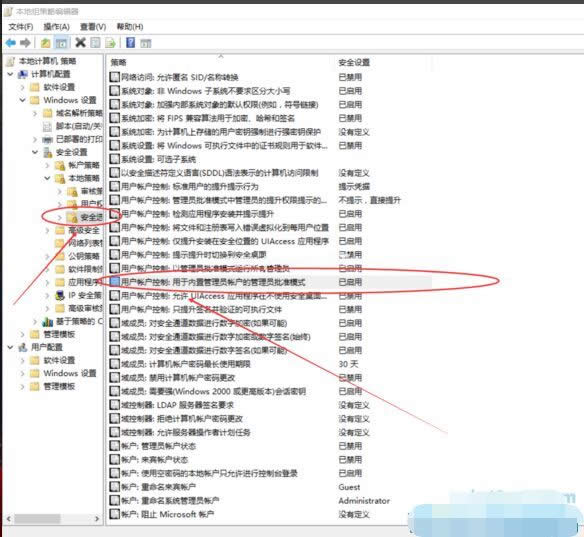Viewport: 584px width, 537px height.
Task: Select Windows 设置 under 用户配置
Action: tap(70, 373)
